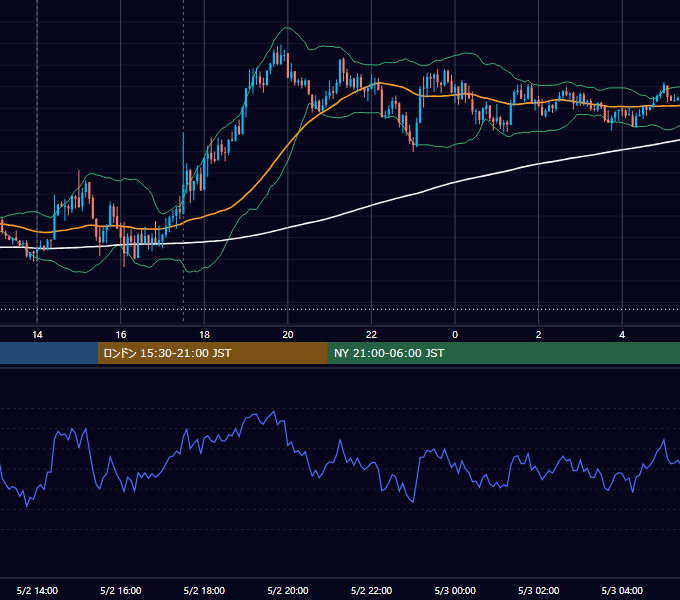Click the 5/3 02:00 date label
The width and height of the screenshot is (680, 600).
pos(539,590)
